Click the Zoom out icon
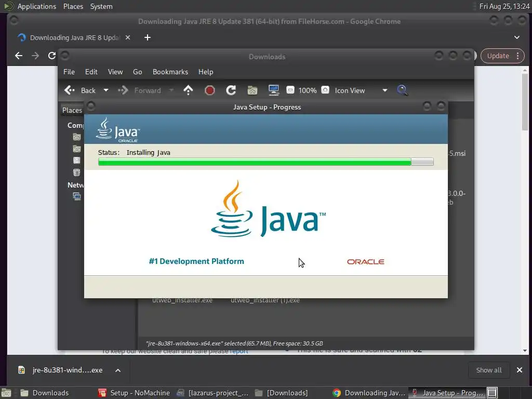This screenshot has width=532, height=399. [290, 90]
